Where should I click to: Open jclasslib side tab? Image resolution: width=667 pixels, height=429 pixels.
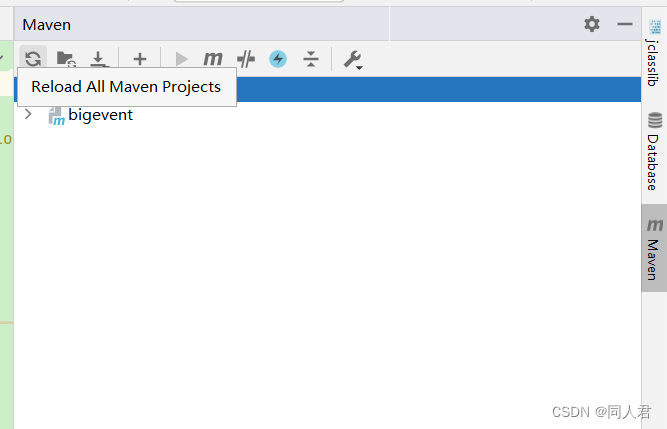pos(654,53)
